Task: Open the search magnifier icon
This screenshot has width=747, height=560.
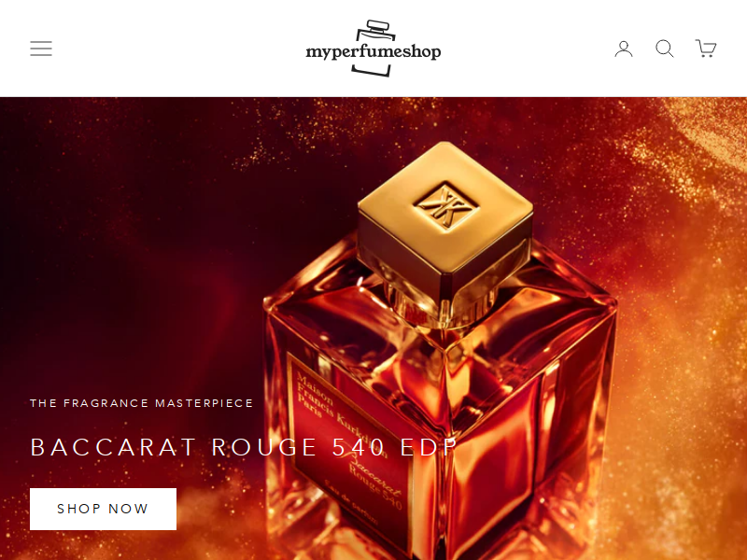Action: (x=665, y=49)
